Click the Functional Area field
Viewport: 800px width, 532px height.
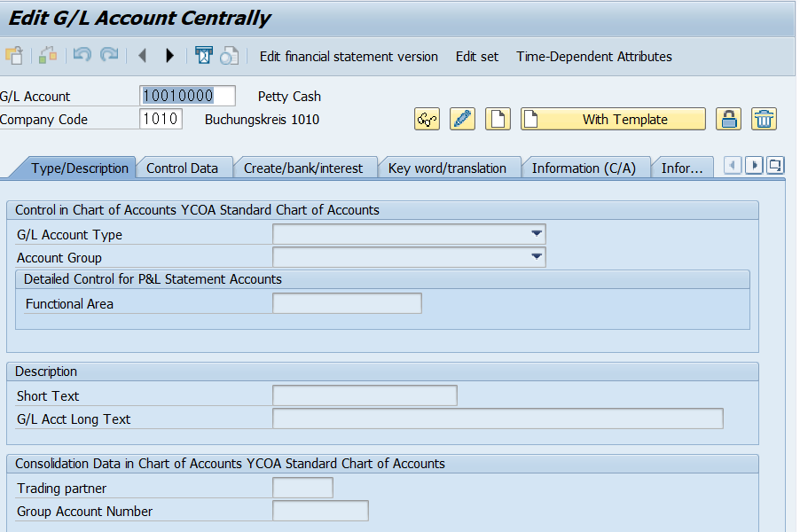(347, 303)
